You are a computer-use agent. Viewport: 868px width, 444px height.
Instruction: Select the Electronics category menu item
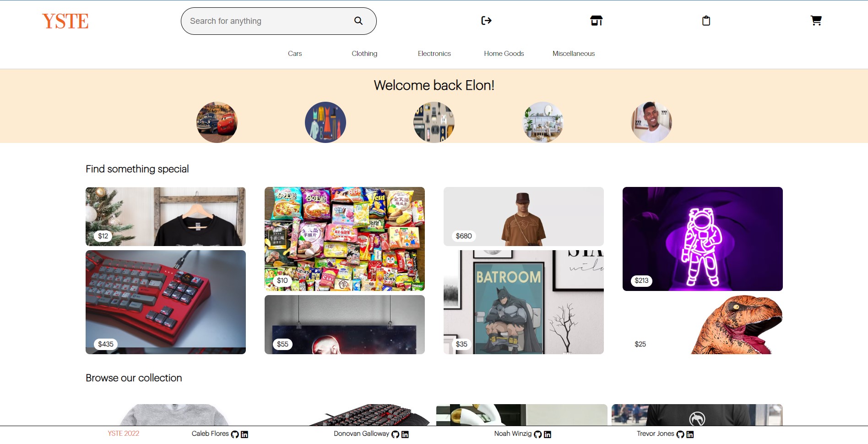point(434,54)
